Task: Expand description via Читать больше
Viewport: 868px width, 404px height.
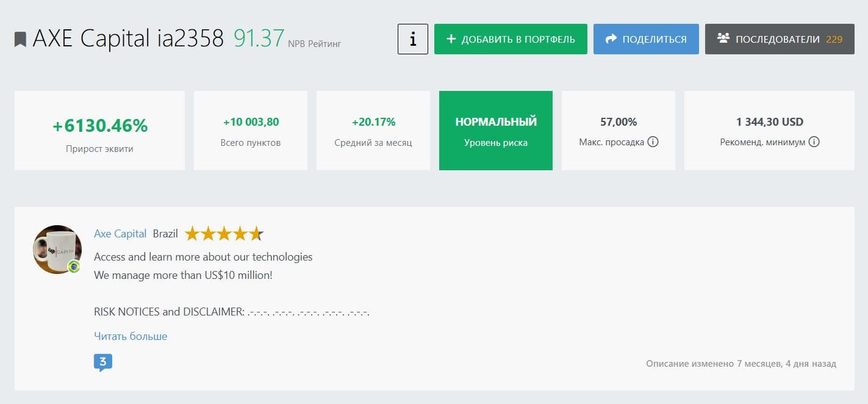Action: pyautogui.click(x=131, y=336)
